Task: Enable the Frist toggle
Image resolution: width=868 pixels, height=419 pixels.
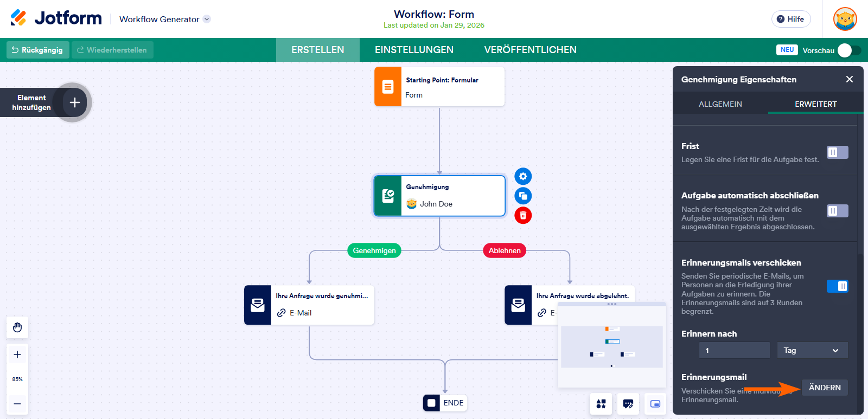Action: pos(837,152)
